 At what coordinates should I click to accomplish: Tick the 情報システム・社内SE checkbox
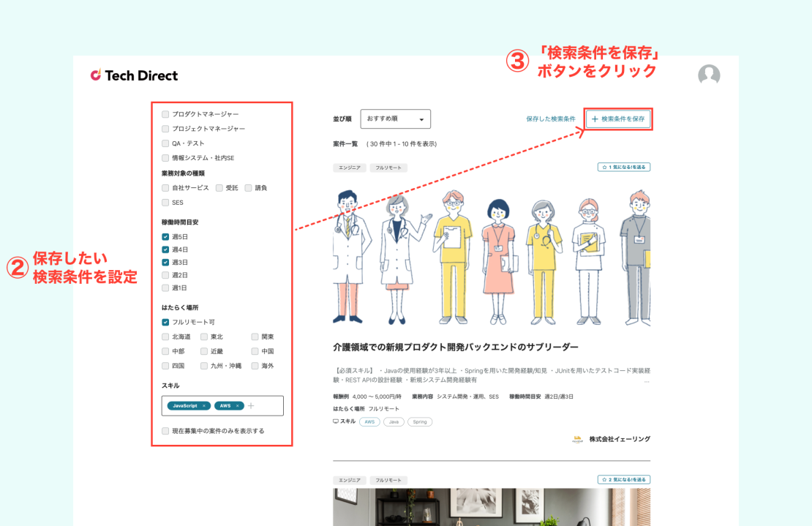click(x=165, y=158)
